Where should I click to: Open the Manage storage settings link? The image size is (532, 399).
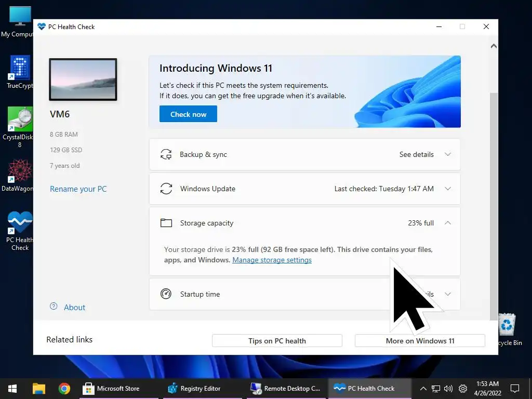click(272, 260)
